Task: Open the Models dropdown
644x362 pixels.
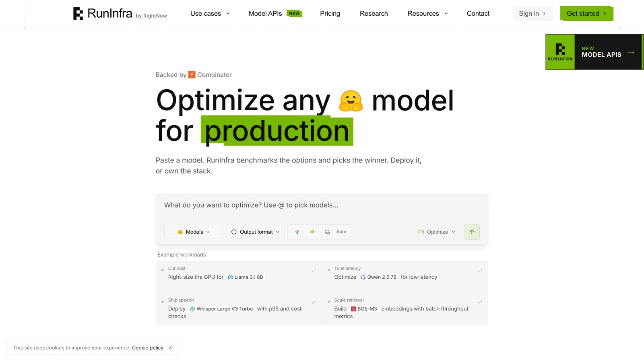Action: (x=194, y=232)
